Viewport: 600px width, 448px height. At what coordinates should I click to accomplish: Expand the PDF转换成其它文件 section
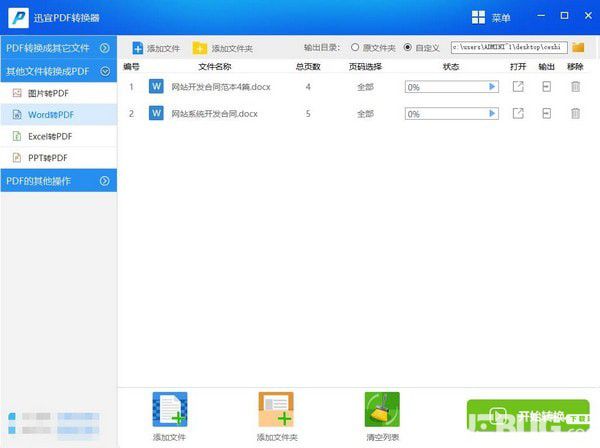(59, 48)
